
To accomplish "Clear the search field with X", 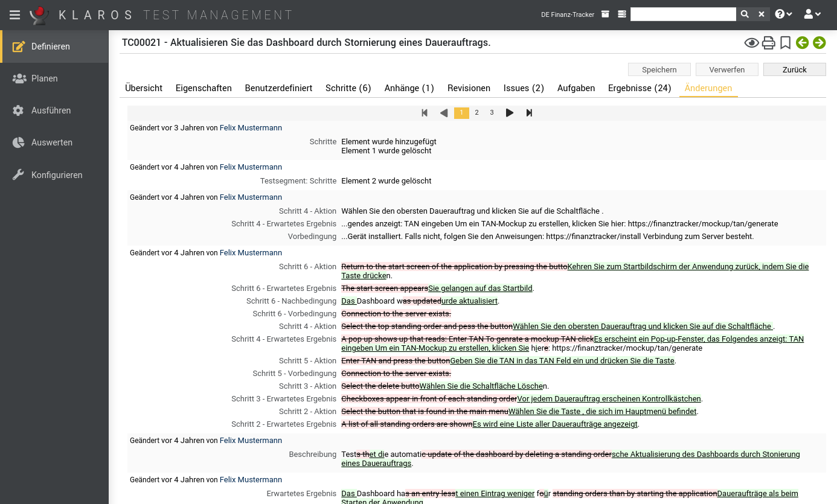I will 762,14.
